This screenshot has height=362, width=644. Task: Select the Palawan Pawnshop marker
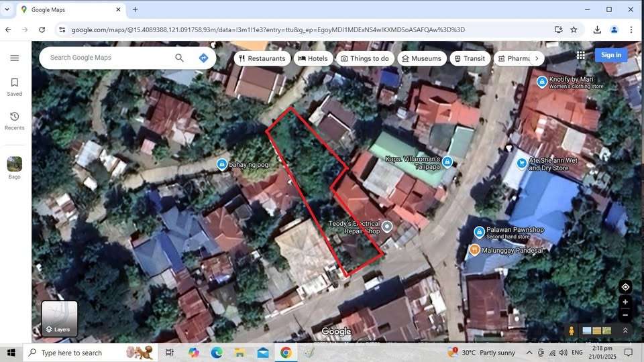pos(479,233)
